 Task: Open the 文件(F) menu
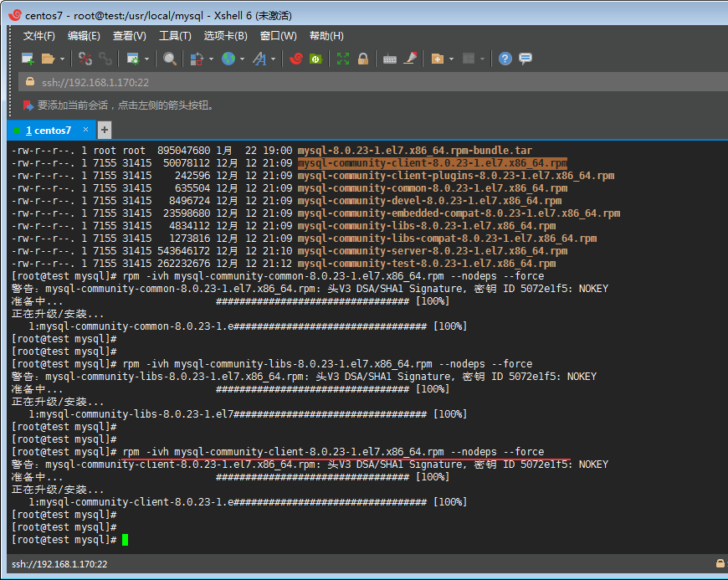pos(38,36)
